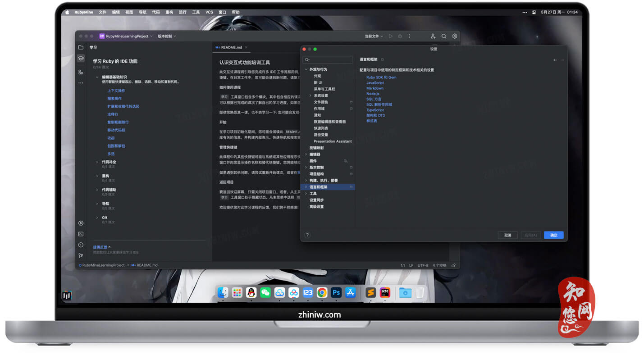Image resolution: width=644 pixels, height=359 pixels.
Task: Open the Project folder tool window icon
Action: click(x=81, y=47)
